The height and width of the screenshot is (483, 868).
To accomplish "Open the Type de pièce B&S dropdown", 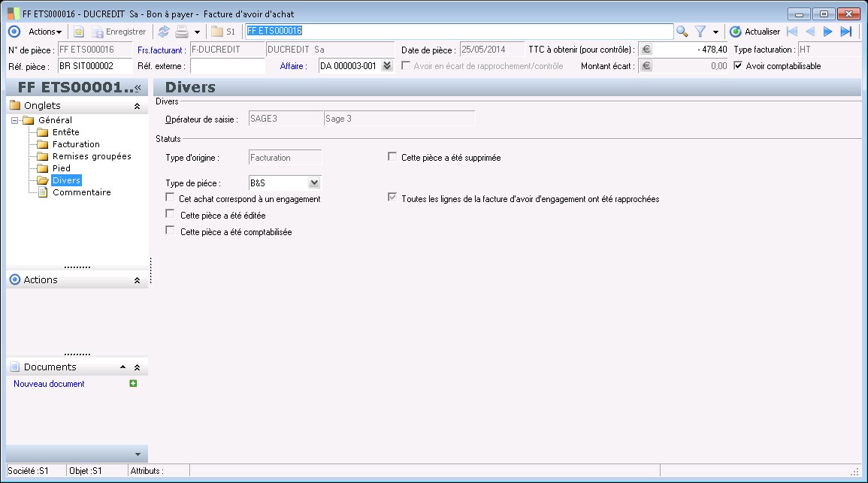I will (x=314, y=183).
